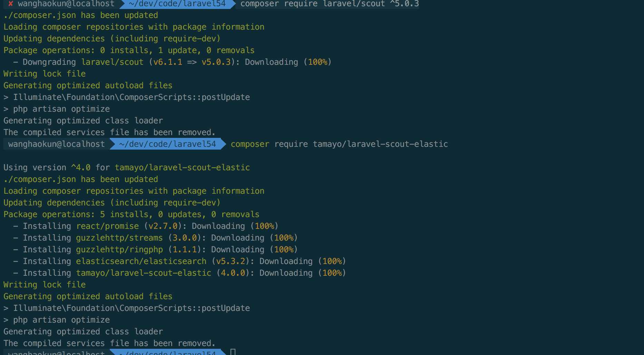
Task: Click the '100%' on the Downgrading line
Action: pos(318,62)
